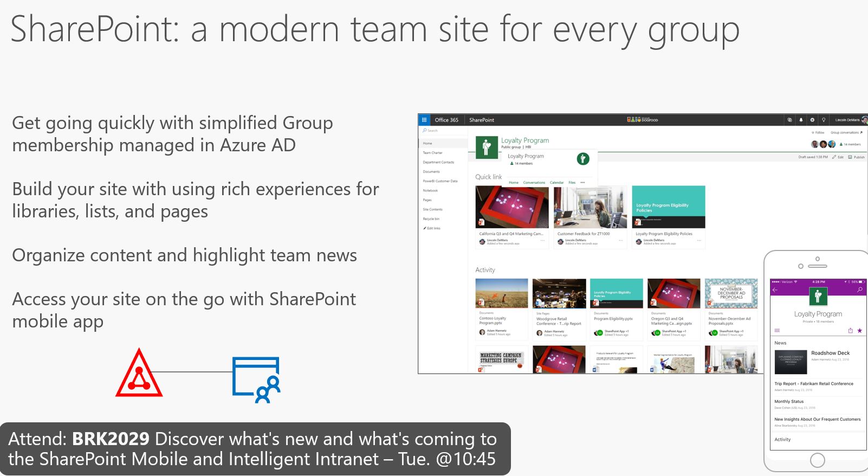Click the Follow star icon
Screen dimensions: 868x476
click(813, 132)
